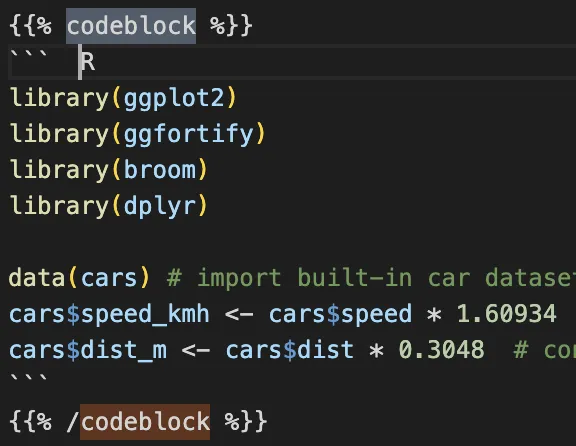
Task: Click the blank line above data(cars)
Action: (288, 242)
